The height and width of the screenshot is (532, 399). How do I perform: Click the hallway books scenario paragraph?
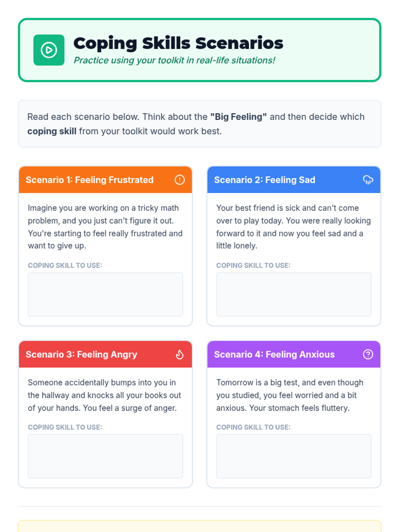105,395
